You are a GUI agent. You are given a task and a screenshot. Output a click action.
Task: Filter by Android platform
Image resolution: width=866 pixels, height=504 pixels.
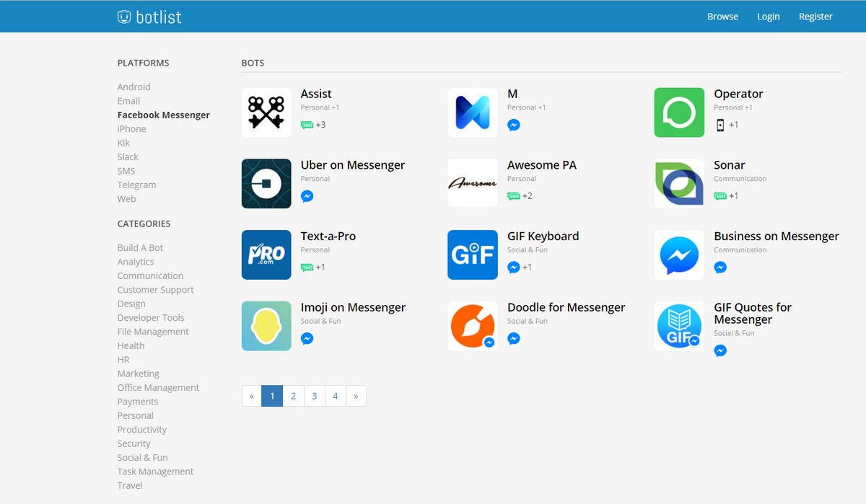click(x=134, y=87)
